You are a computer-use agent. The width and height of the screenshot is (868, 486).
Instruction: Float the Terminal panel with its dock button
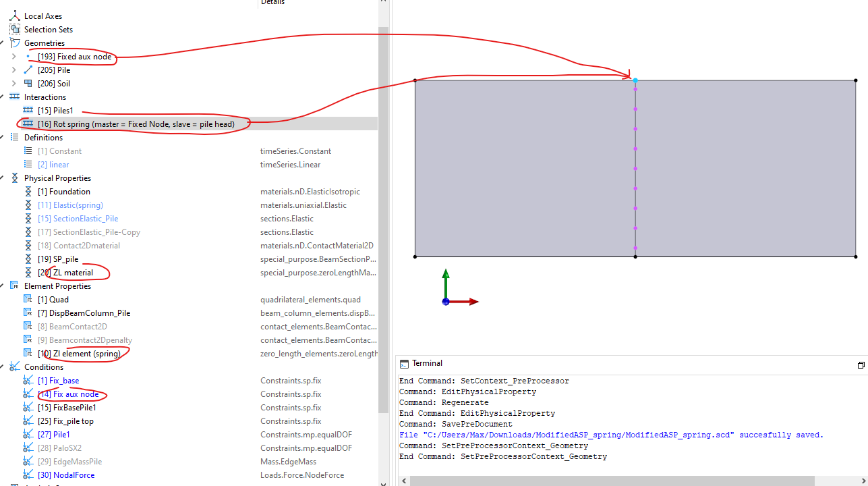(861, 365)
